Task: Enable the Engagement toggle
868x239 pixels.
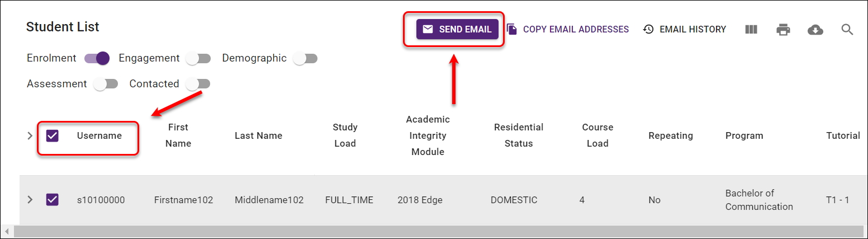Action: click(198, 58)
